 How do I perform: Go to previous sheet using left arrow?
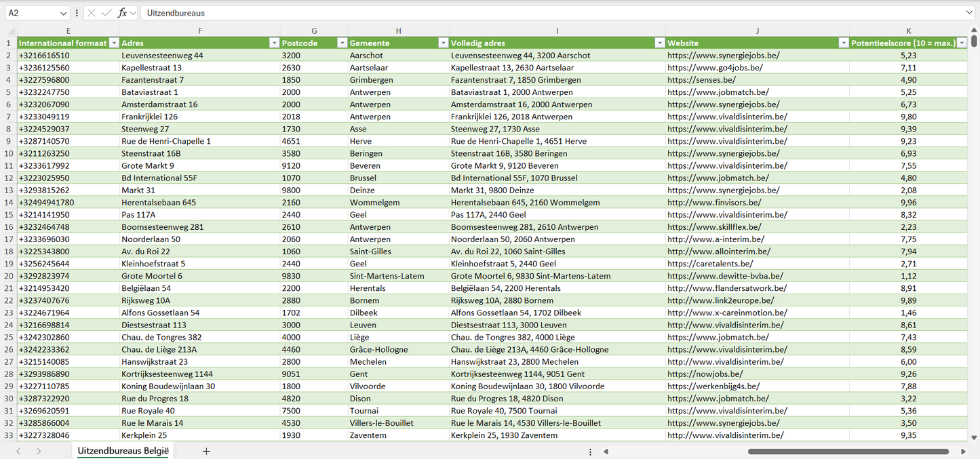18,451
